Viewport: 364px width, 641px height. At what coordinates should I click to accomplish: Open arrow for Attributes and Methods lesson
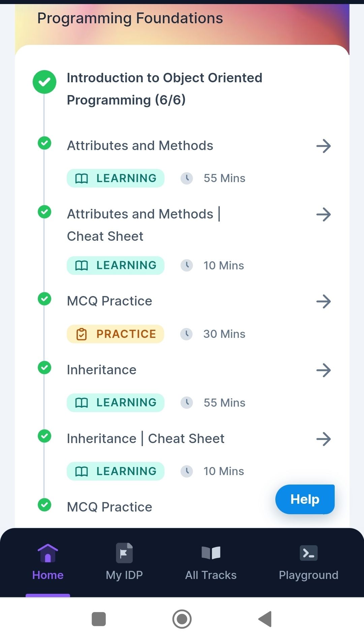coord(324,146)
